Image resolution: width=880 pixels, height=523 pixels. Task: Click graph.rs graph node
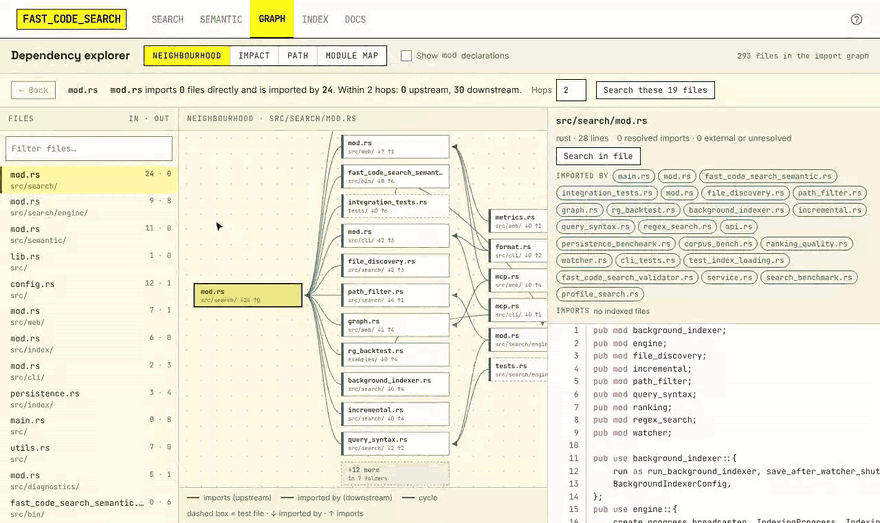pyautogui.click(x=395, y=325)
